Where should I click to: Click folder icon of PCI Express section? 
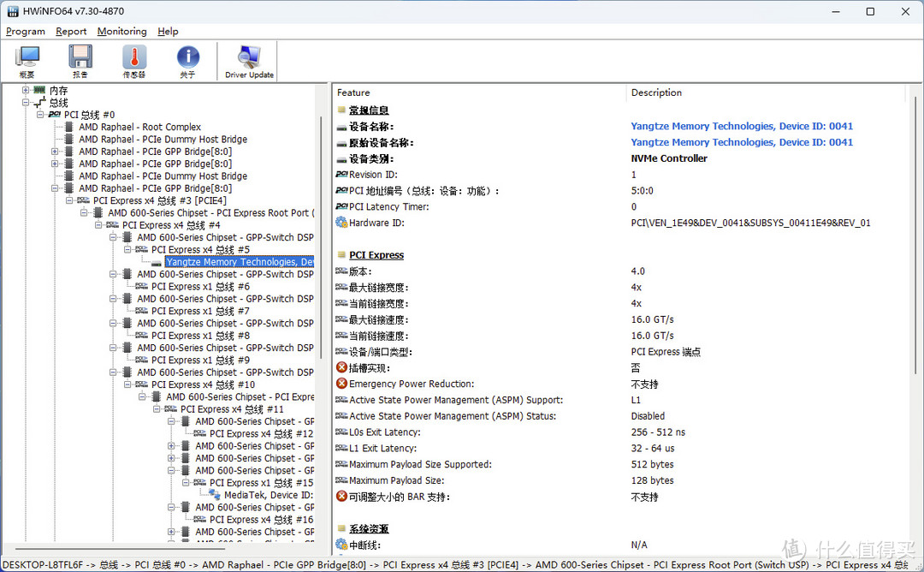click(x=341, y=255)
